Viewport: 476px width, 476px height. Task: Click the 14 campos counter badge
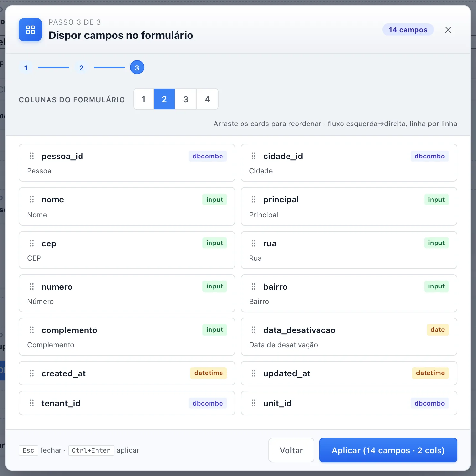(x=408, y=30)
